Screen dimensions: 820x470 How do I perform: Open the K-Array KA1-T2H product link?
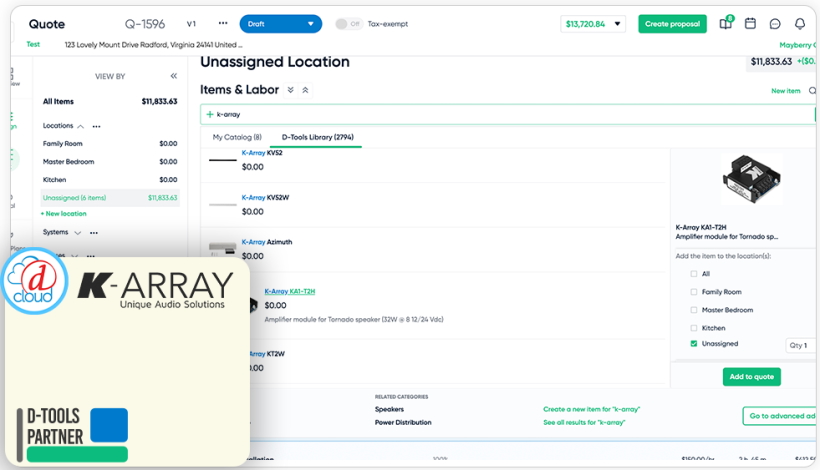290,291
